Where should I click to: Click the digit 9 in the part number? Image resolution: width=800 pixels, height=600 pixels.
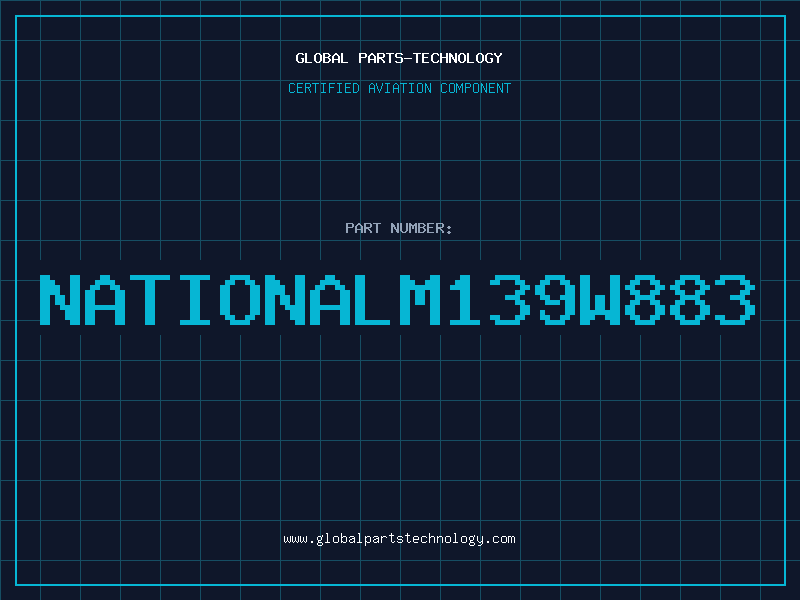tap(555, 300)
